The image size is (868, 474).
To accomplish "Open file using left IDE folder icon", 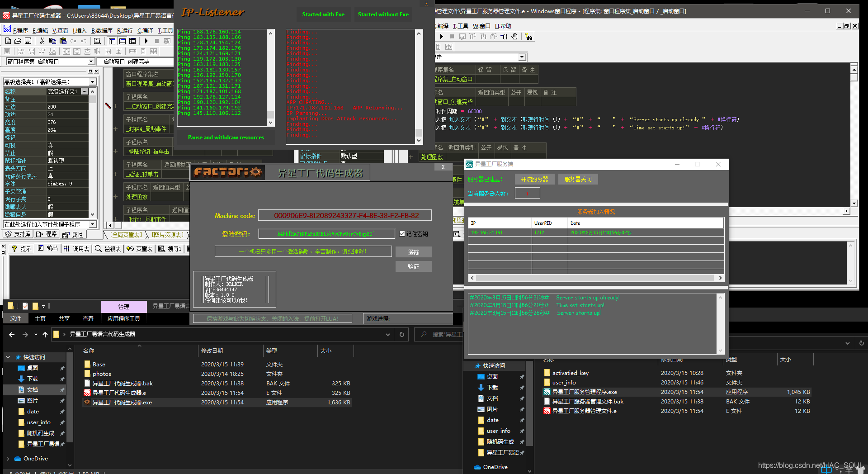I will point(18,41).
